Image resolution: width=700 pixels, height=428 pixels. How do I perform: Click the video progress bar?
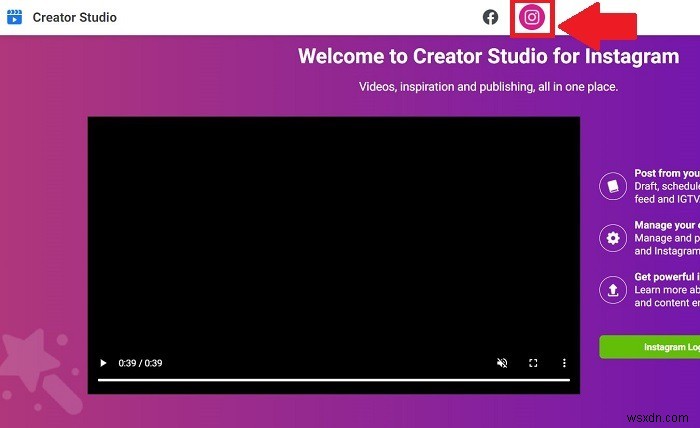click(334, 380)
